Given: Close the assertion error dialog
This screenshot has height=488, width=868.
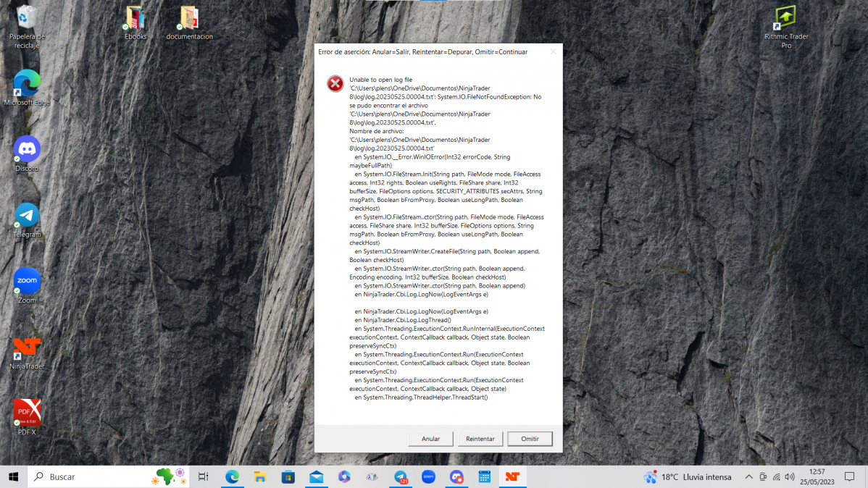Looking at the screenshot, I should pos(553,52).
